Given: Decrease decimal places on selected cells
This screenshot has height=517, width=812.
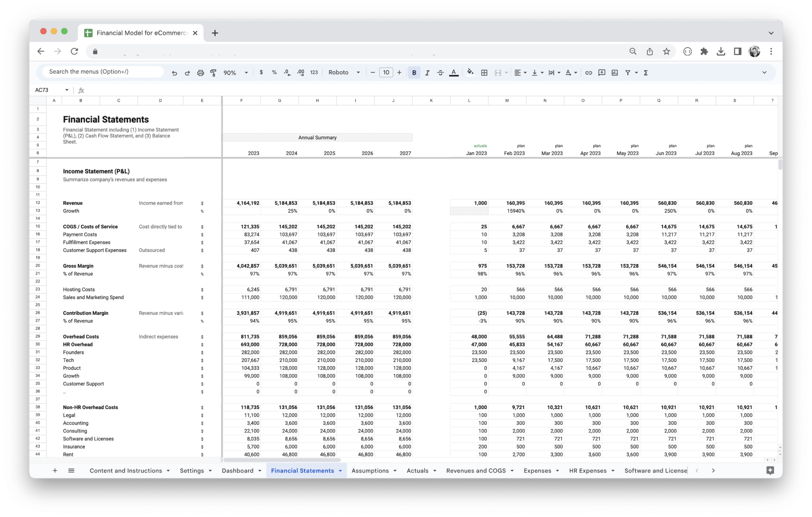Looking at the screenshot, I should (287, 72).
